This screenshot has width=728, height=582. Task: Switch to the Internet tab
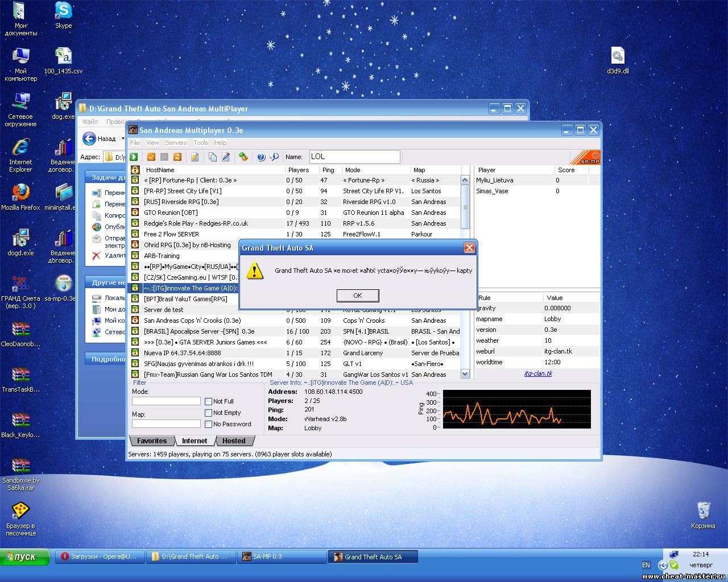pos(195,441)
